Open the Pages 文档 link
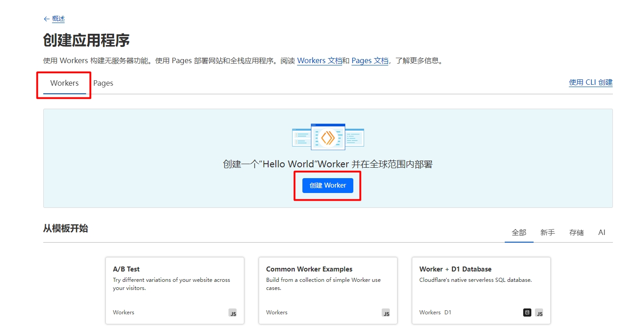644x331 pixels. pyautogui.click(x=370, y=60)
